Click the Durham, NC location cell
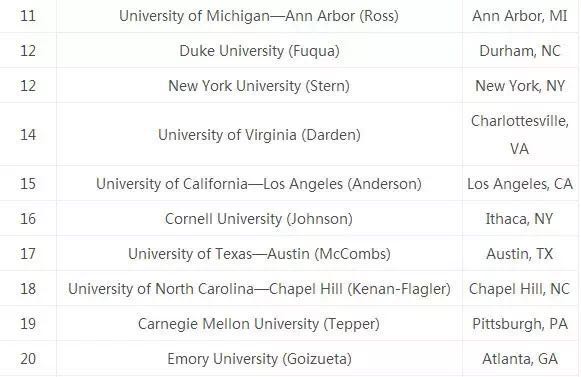 [x=520, y=51]
